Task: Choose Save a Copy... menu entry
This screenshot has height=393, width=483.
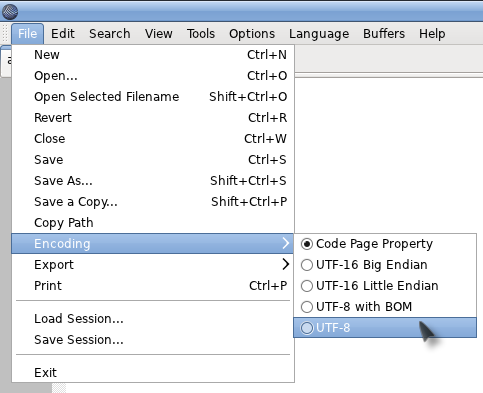Action: click(x=153, y=202)
